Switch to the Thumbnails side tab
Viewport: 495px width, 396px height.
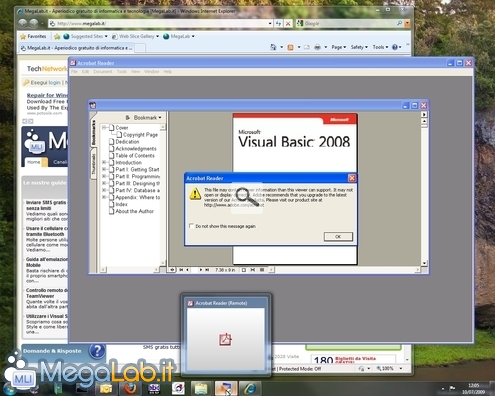tap(94, 163)
